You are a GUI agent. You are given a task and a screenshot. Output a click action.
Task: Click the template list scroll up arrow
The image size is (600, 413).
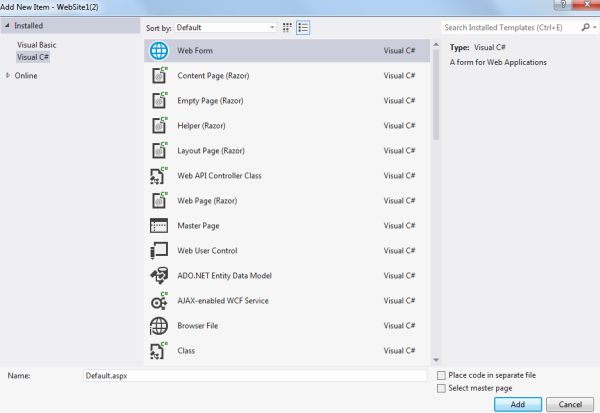click(436, 45)
